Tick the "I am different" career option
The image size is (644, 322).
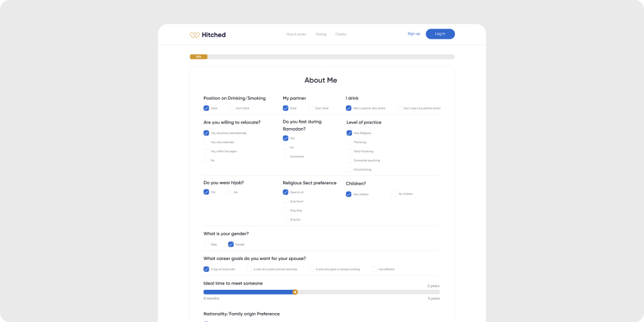[x=374, y=269]
